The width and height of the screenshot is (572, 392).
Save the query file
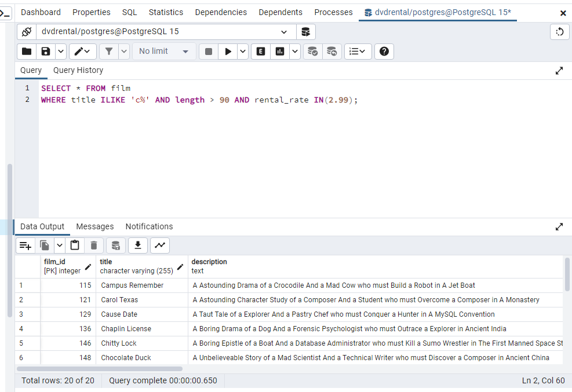(x=46, y=52)
